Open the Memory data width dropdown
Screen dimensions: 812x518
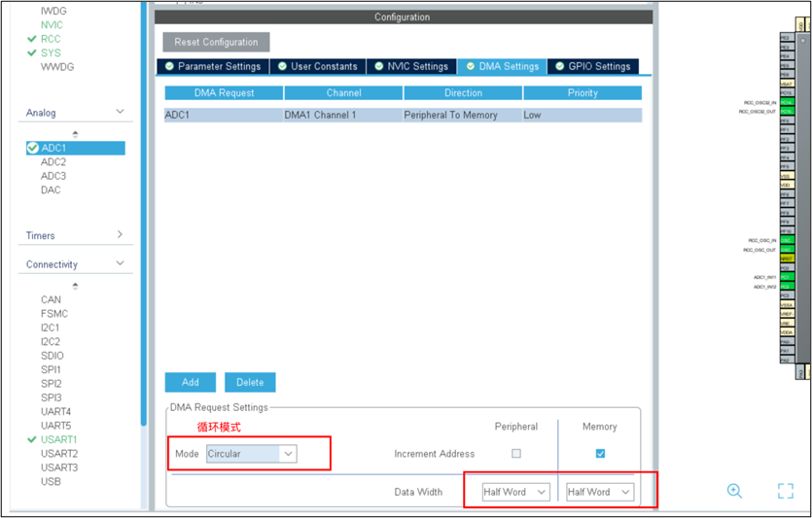tap(600, 492)
